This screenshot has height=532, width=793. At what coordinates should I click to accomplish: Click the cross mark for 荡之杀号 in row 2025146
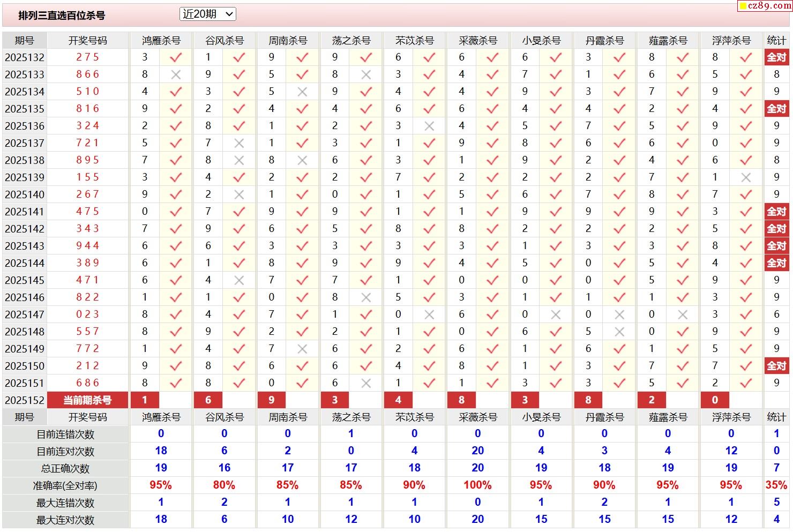click(366, 297)
